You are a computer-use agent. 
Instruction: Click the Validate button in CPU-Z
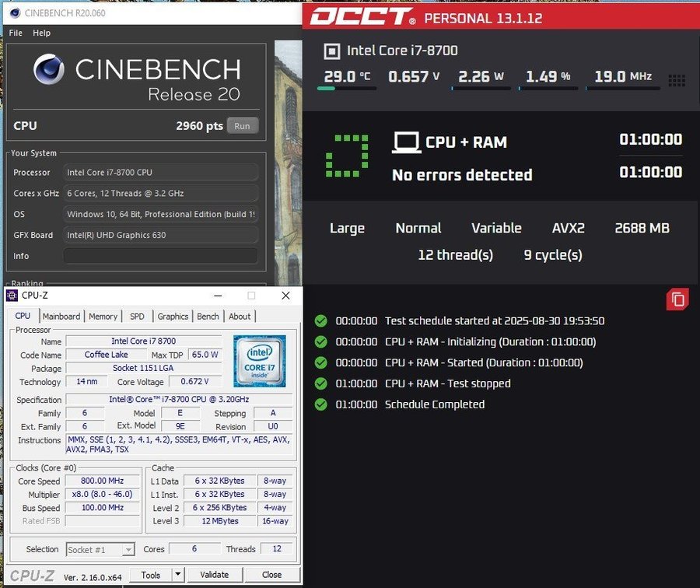(215, 575)
